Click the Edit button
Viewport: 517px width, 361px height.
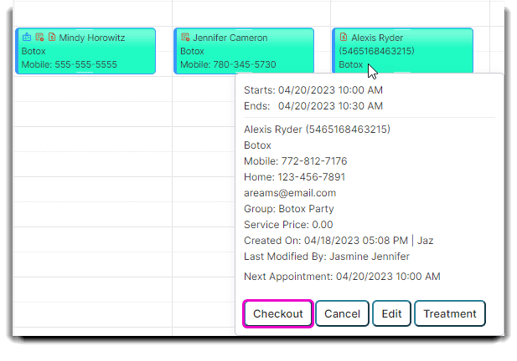391,314
